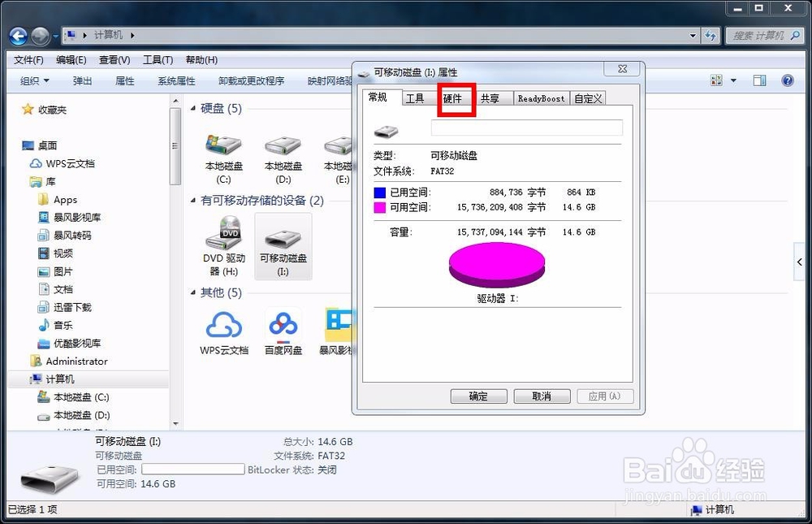Open the address bar history dropdown
Viewport: 812px width, 524px height.
[x=693, y=36]
